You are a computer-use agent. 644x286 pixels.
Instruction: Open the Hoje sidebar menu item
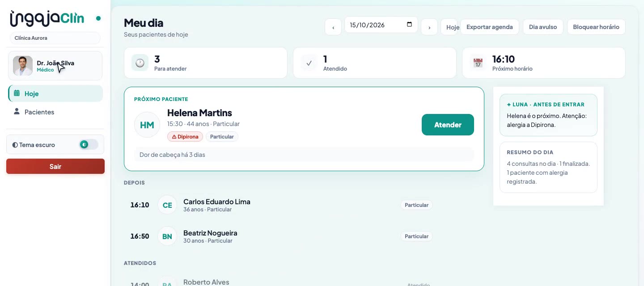[x=55, y=93]
